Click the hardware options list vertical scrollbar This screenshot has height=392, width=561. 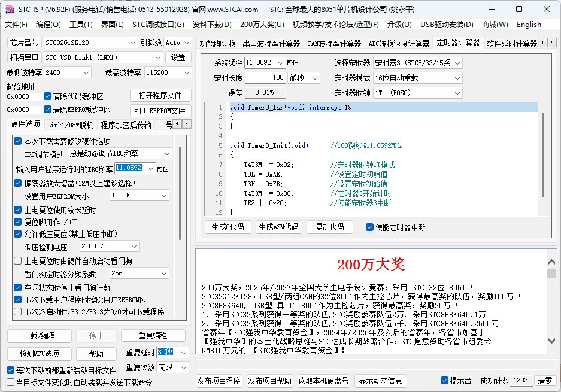click(x=180, y=193)
